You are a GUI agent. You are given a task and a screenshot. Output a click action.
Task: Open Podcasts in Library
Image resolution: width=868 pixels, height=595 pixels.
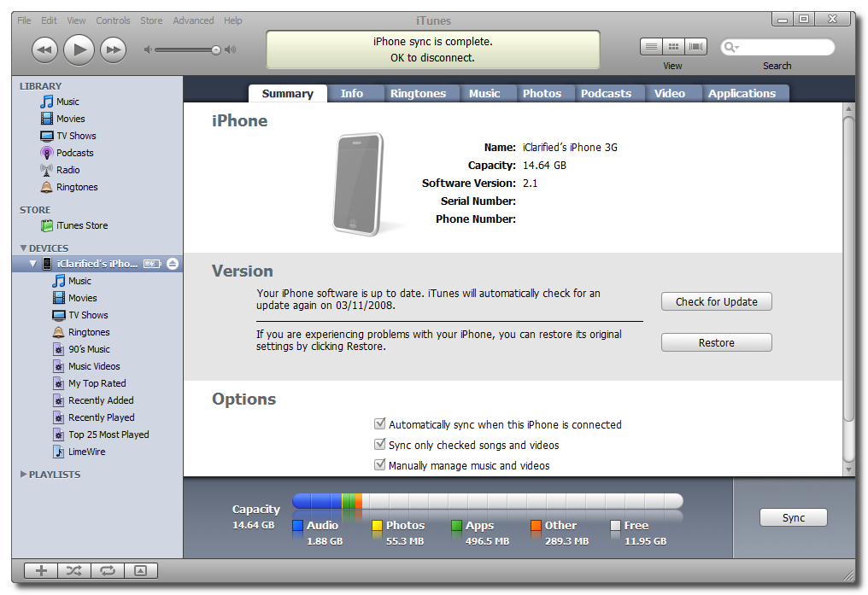[x=74, y=153]
